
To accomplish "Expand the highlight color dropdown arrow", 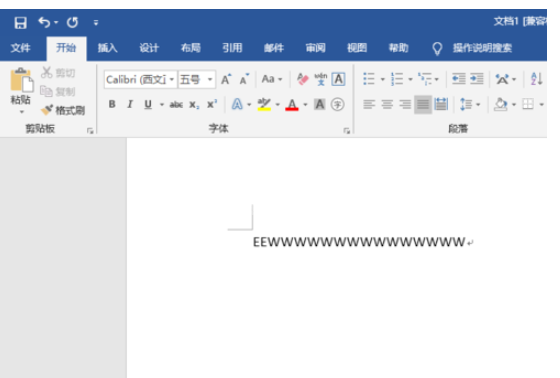I will pos(278,105).
